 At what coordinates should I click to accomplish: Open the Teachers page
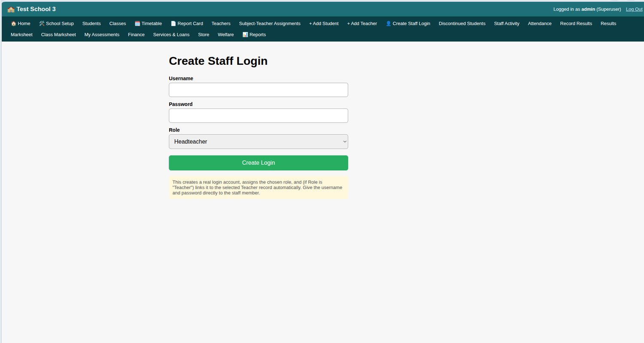coord(221,24)
